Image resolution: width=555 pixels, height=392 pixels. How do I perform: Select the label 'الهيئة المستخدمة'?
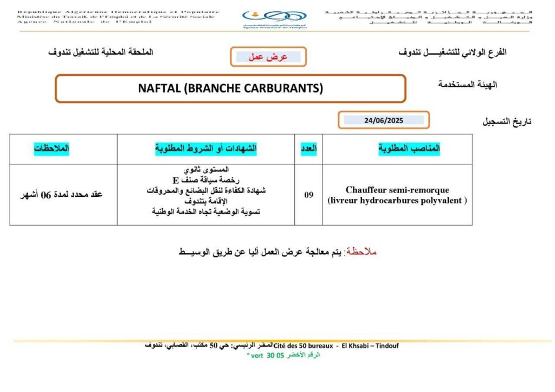pos(468,84)
